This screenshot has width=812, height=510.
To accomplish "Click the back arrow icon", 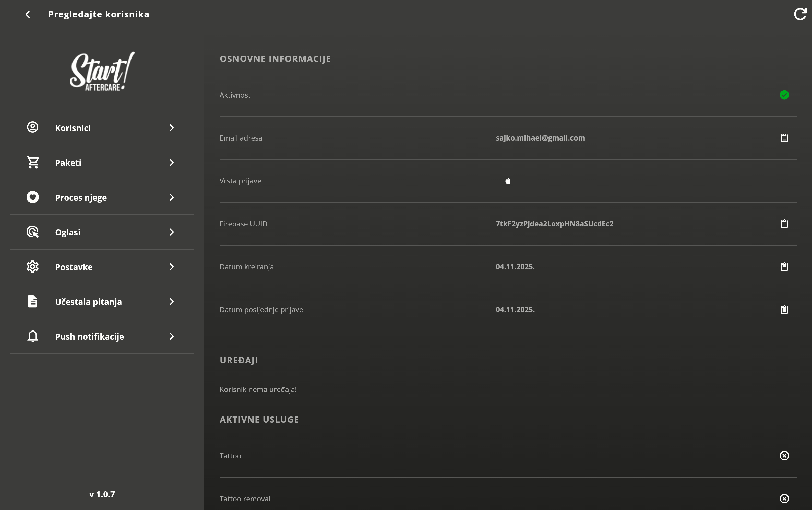I will pyautogui.click(x=28, y=14).
